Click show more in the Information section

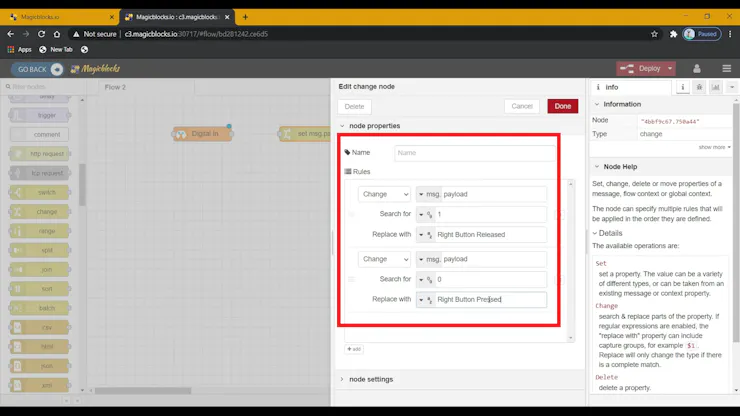pyautogui.click(x=715, y=147)
